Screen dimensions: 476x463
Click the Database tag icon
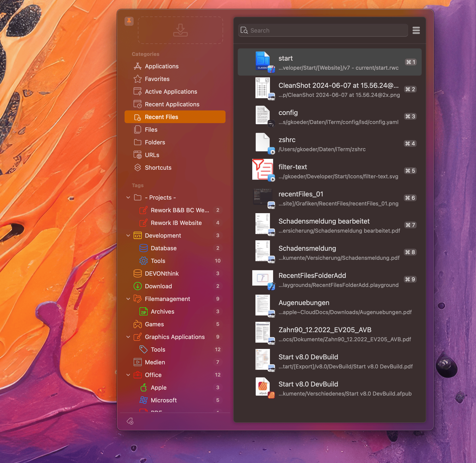(143, 248)
